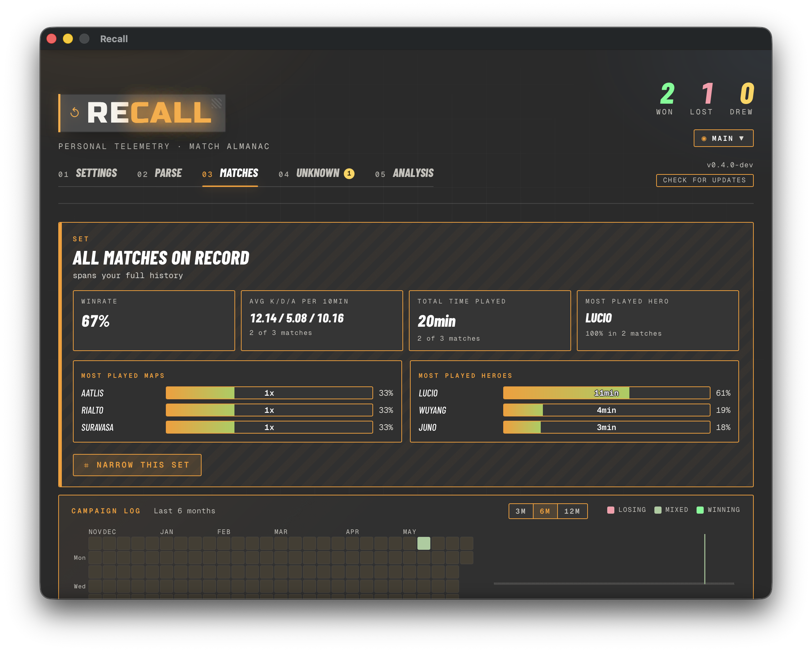Switch to the Parse tab
The height and width of the screenshot is (652, 812).
[159, 173]
